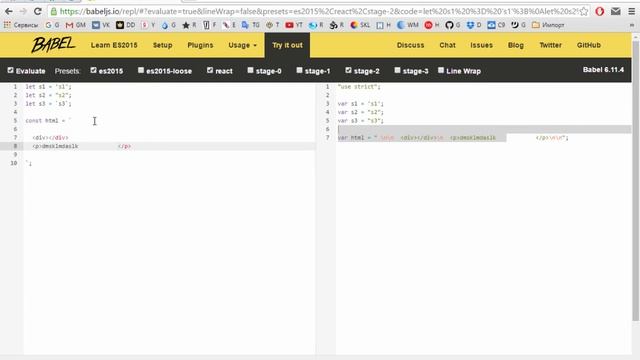Open the Сервисы apps shortcut
The width and height of the screenshot is (640, 360).
tap(21, 25)
